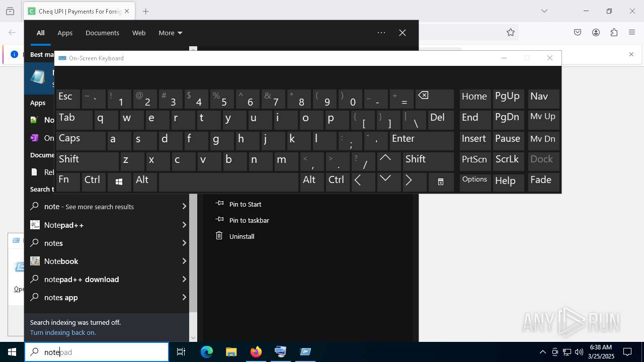Click the PrtScn key on the keyboard

tap(475, 161)
